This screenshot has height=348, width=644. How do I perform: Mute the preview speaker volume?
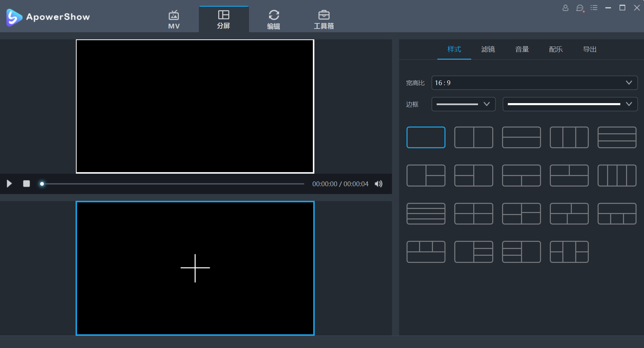point(379,184)
